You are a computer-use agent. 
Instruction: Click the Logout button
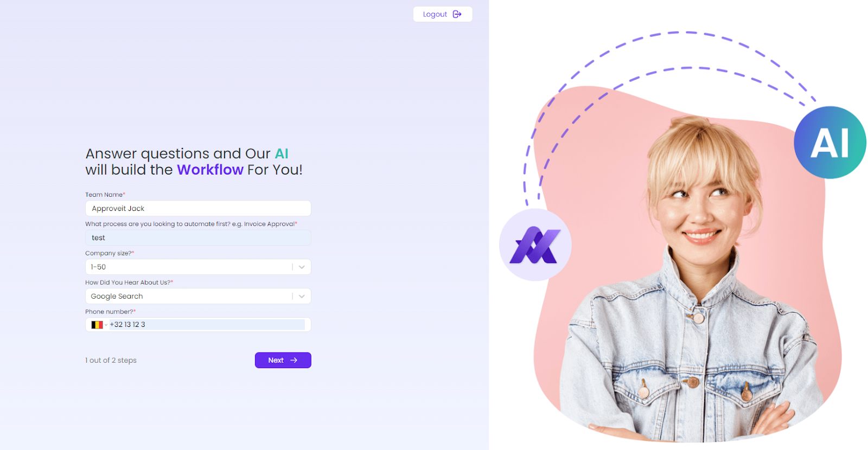443,14
